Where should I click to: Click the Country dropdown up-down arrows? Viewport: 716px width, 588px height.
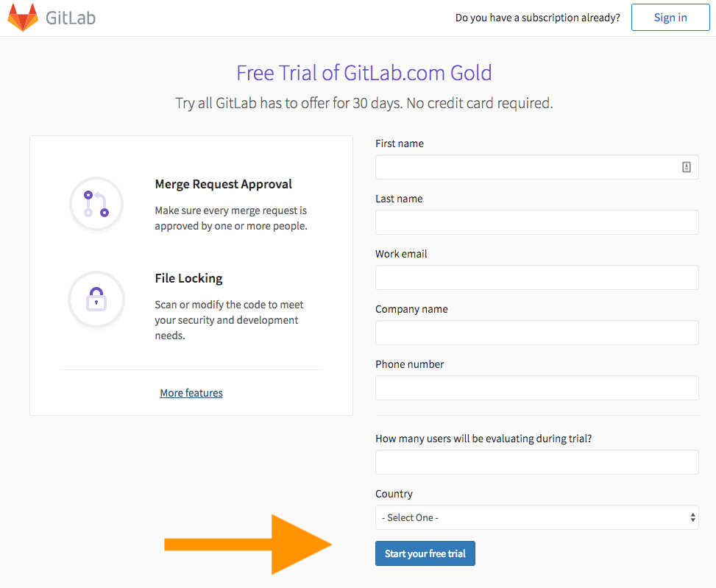692,517
